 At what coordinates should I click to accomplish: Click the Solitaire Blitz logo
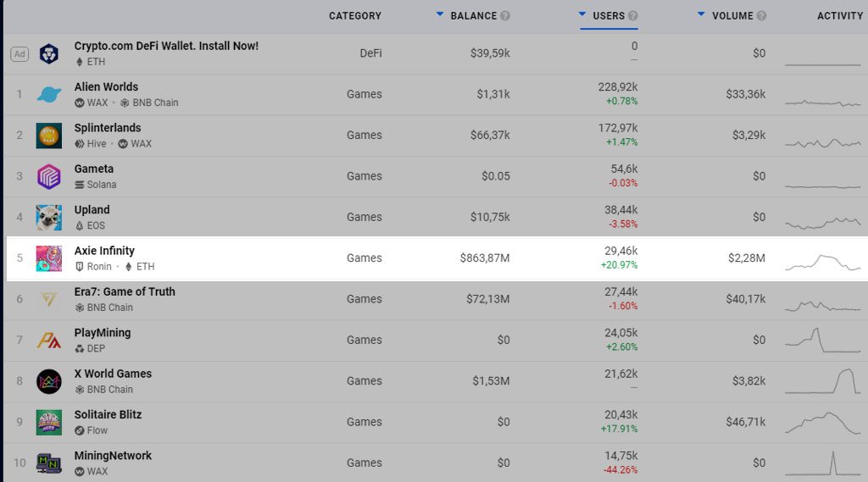coord(48,422)
